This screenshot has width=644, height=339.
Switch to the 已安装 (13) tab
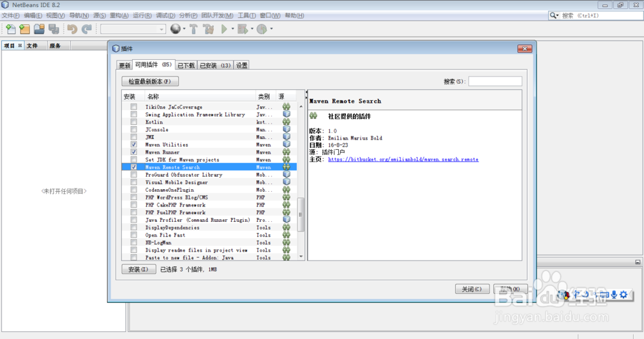(x=215, y=65)
